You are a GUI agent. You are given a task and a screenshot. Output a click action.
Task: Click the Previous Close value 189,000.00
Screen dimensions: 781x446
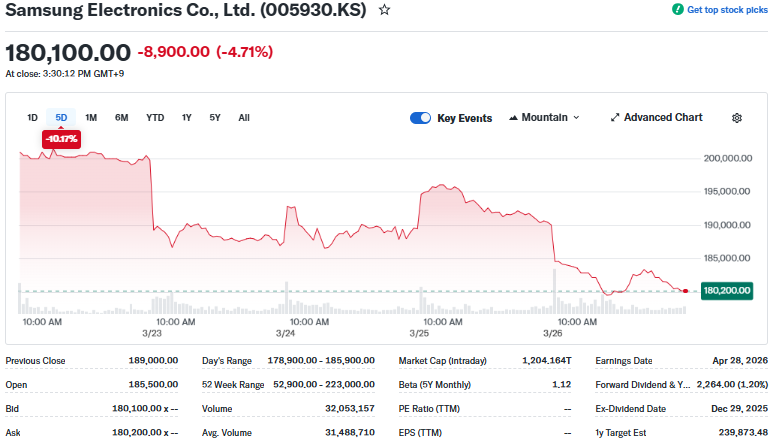click(x=153, y=360)
